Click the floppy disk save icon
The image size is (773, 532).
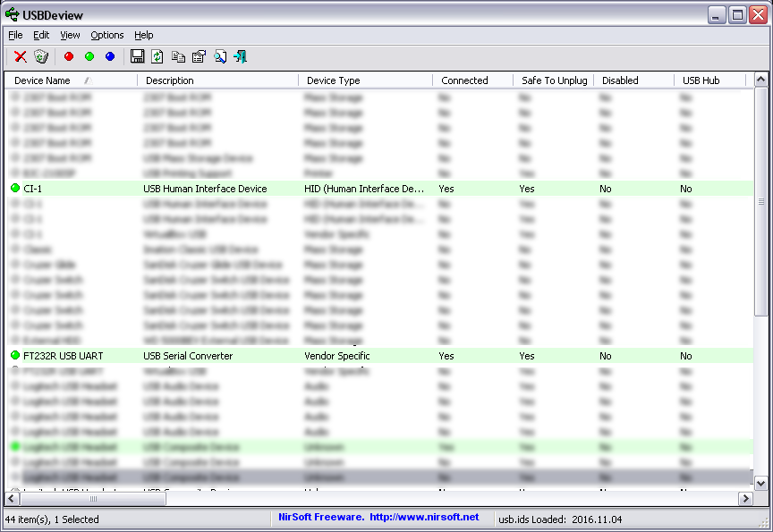click(137, 56)
